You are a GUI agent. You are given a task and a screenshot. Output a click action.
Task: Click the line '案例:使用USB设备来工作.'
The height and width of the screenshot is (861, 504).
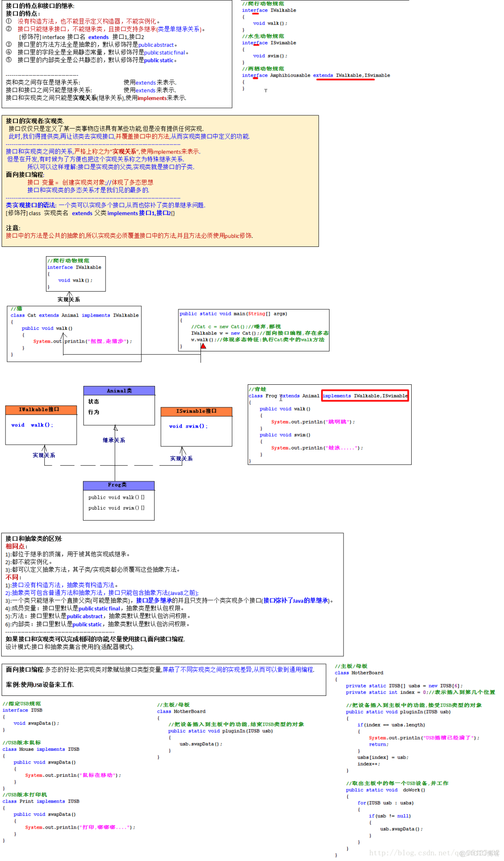point(40,685)
